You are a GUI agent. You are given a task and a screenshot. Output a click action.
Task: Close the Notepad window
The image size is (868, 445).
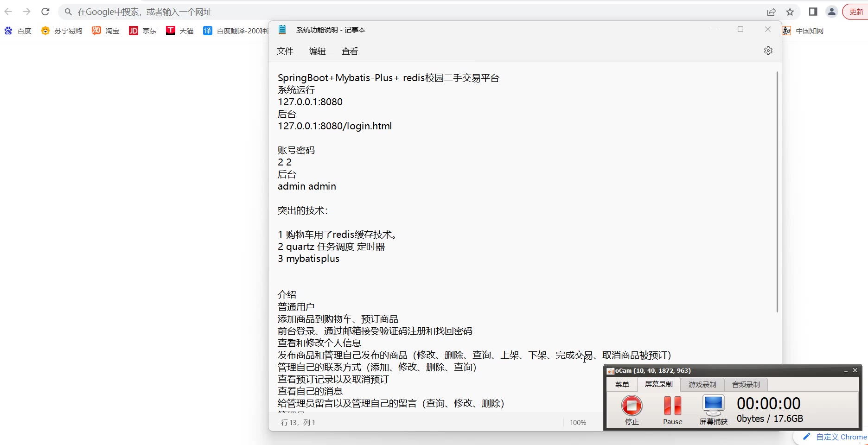tap(768, 29)
